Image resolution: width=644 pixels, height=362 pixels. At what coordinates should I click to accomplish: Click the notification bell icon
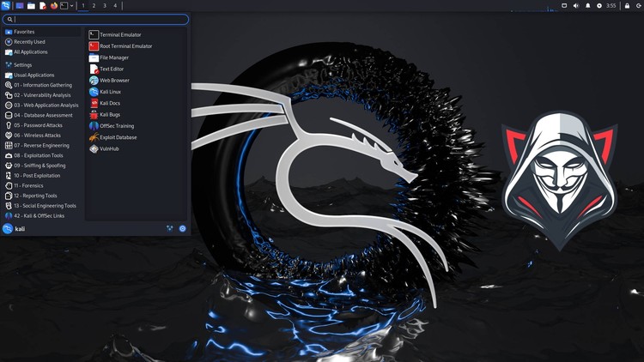[587, 5]
